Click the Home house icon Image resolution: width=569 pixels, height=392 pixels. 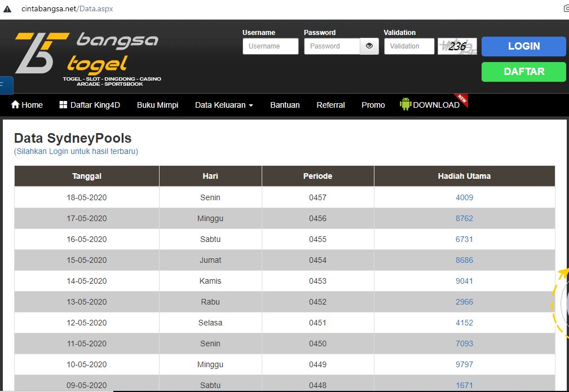point(15,104)
